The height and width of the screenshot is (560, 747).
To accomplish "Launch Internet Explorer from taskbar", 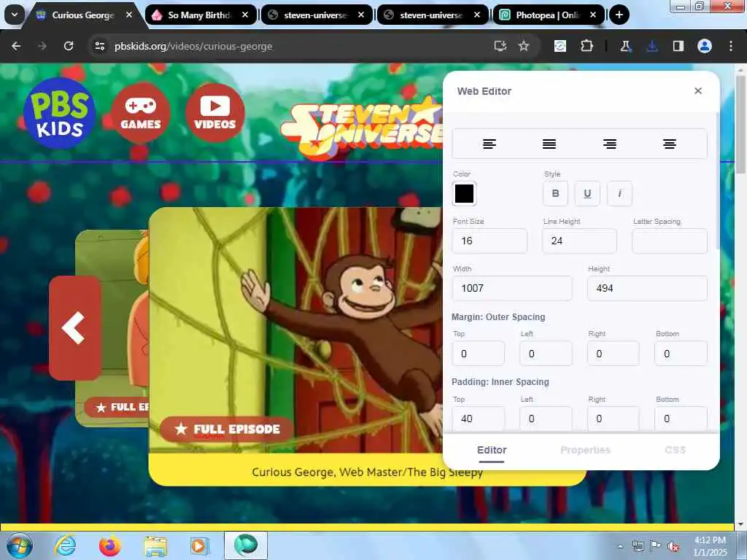I will pyautogui.click(x=65, y=545).
